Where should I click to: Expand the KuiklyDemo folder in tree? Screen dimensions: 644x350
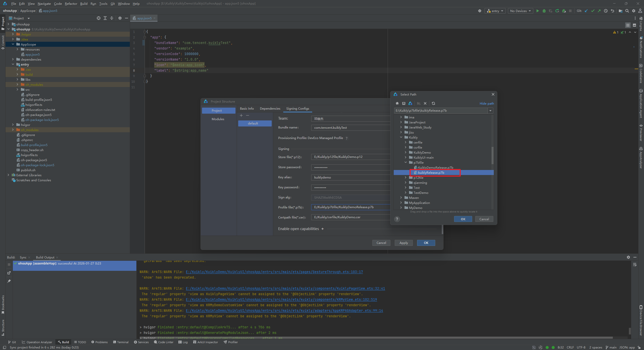406,152
